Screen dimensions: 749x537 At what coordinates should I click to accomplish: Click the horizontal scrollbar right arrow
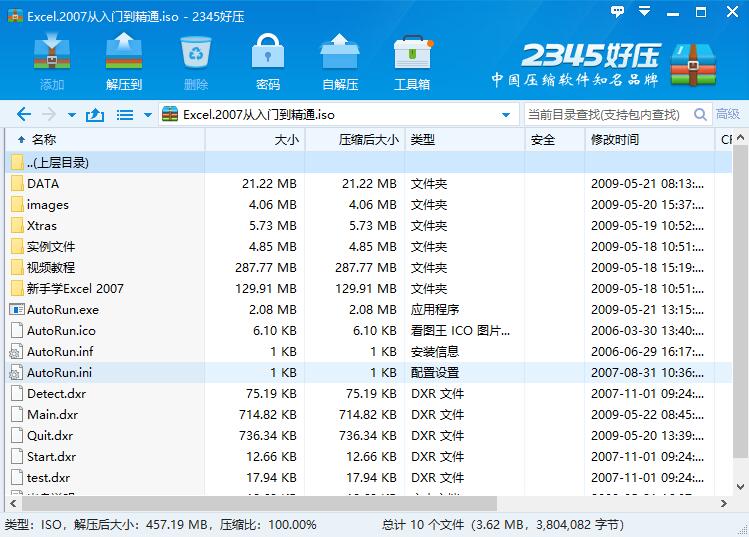[724, 503]
